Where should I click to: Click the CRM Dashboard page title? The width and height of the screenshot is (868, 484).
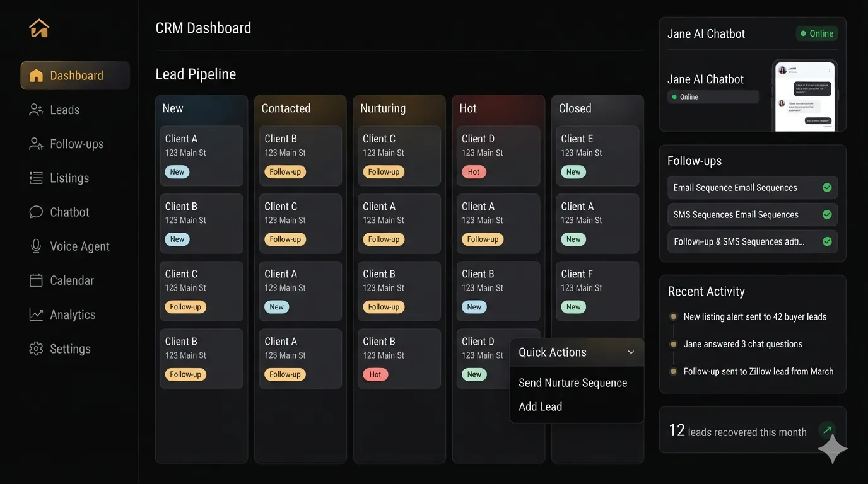pos(203,28)
